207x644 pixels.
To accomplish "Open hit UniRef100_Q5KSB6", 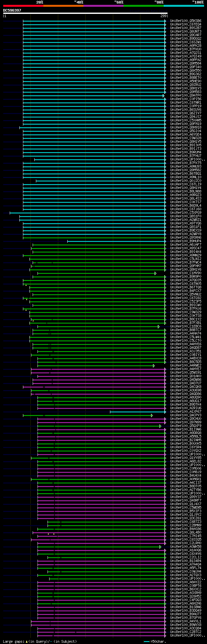I will click(x=186, y=21).
